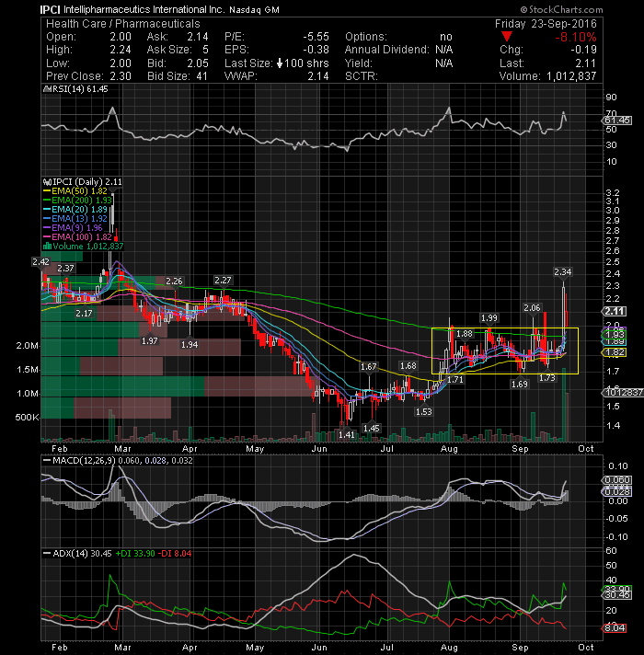The image size is (644, 655).
Task: Click the Bid value 2.05
Action: coord(198,63)
